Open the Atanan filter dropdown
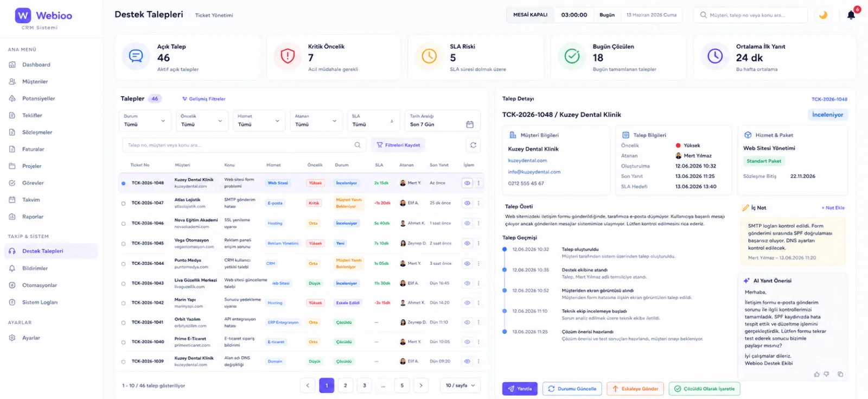The height and width of the screenshot is (399, 868). pyautogui.click(x=316, y=121)
